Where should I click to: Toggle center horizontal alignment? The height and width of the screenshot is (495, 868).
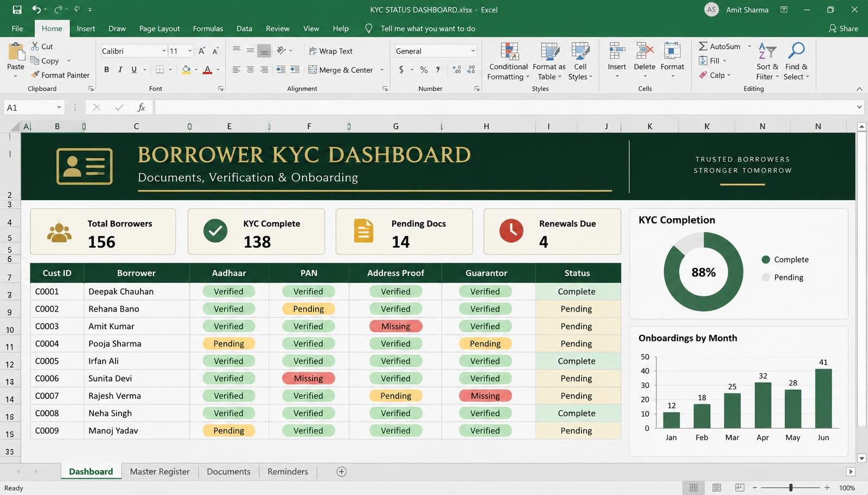click(250, 69)
